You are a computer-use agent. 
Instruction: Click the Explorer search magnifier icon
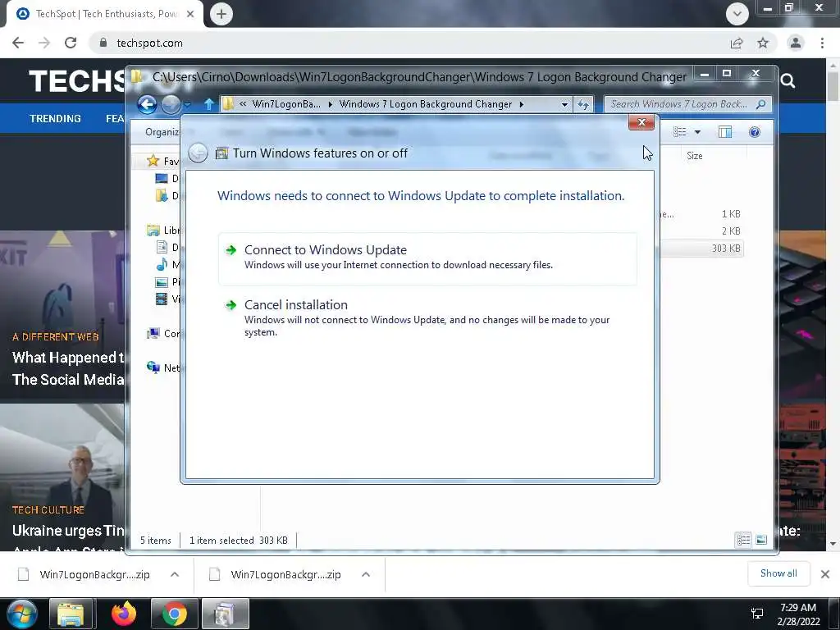click(760, 104)
